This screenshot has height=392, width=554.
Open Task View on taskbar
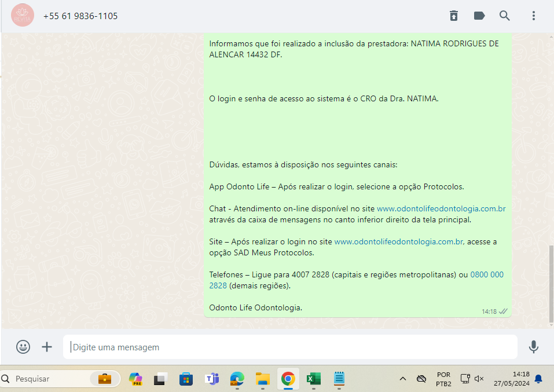pyautogui.click(x=161, y=379)
